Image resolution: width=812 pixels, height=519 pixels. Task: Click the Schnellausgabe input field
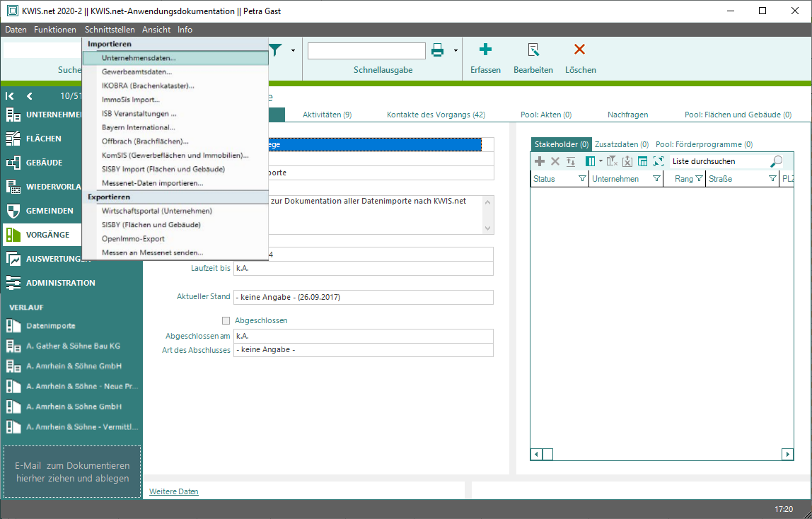click(x=366, y=51)
